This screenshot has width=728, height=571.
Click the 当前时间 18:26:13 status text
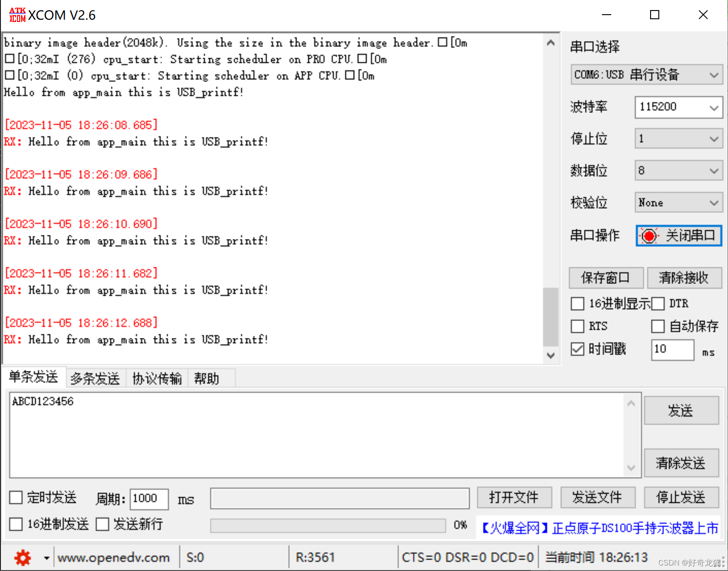[x=597, y=558]
